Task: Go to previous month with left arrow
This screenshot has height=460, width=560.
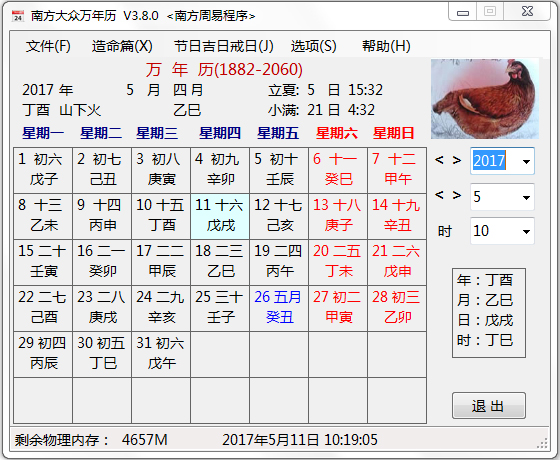Action: [439, 195]
